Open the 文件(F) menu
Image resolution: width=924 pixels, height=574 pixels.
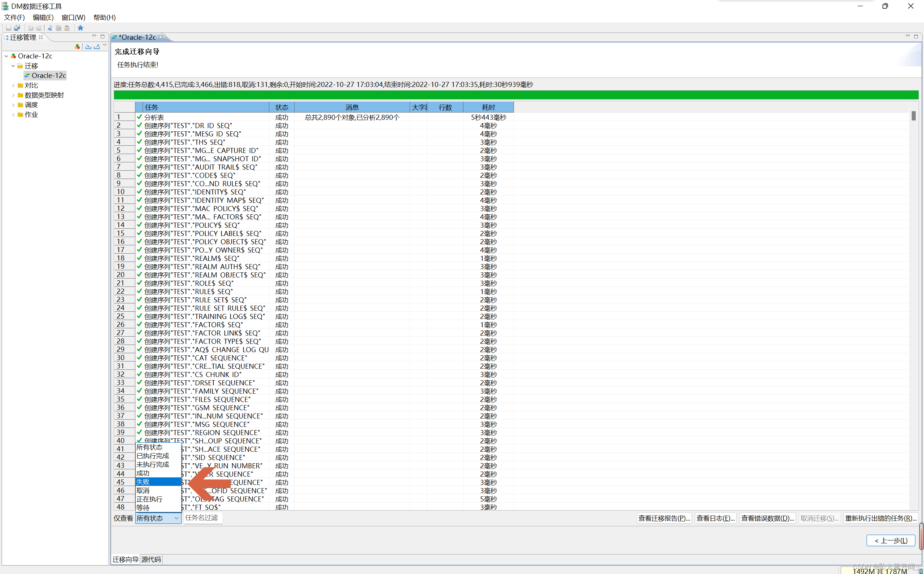click(x=14, y=17)
